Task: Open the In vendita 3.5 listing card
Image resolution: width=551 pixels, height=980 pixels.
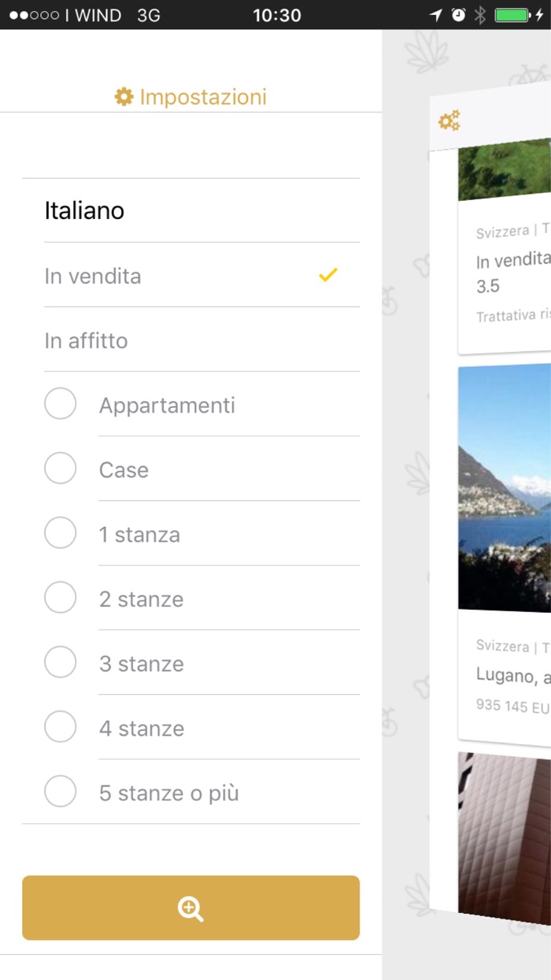Action: (x=505, y=272)
